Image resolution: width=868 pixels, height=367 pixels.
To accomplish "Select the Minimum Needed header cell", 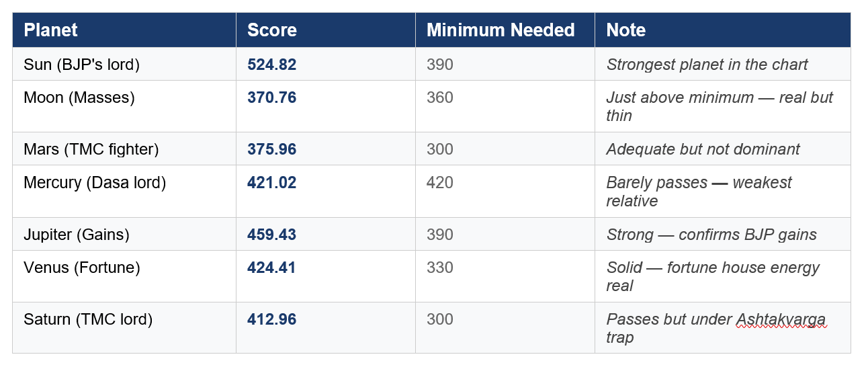I will [501, 30].
